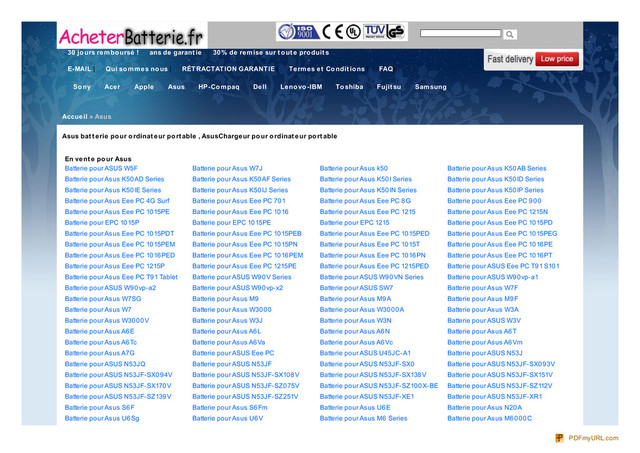Image resolution: width=640 pixels, height=453 pixels.
Task: Click the CE certification mark
Action: 333,32
